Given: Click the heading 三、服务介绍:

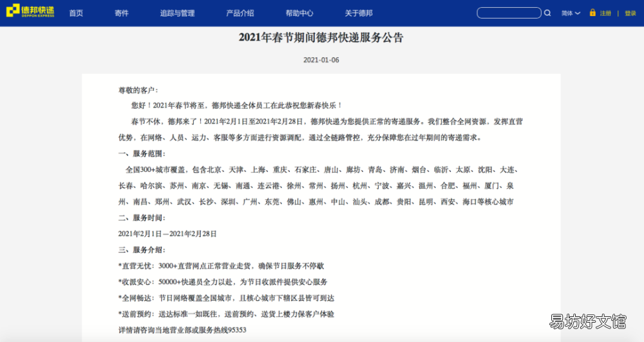Looking at the screenshot, I should pos(142,250).
